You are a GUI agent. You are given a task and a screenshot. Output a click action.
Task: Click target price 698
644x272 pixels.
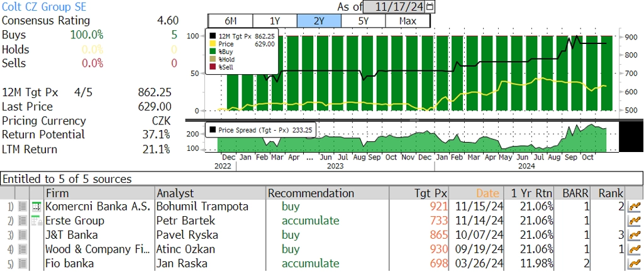[438, 263]
